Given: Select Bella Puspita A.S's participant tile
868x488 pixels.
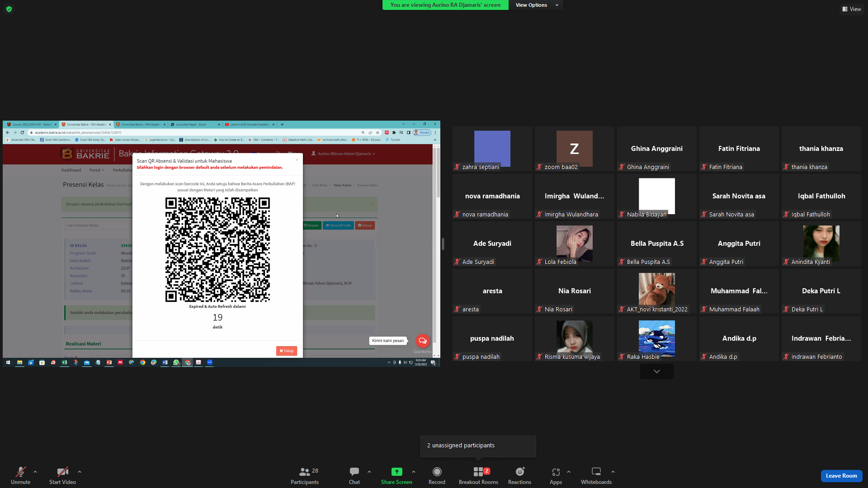Looking at the screenshot, I should pyautogui.click(x=657, y=244).
